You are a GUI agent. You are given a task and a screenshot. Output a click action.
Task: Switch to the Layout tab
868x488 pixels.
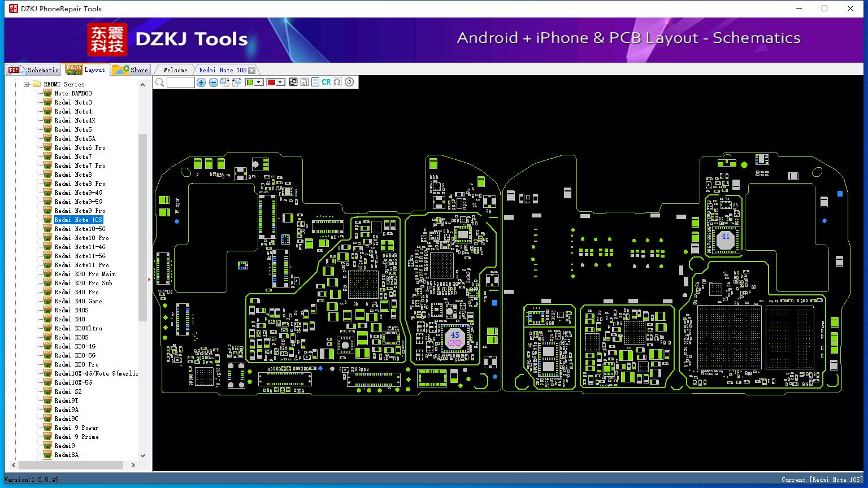[85, 69]
